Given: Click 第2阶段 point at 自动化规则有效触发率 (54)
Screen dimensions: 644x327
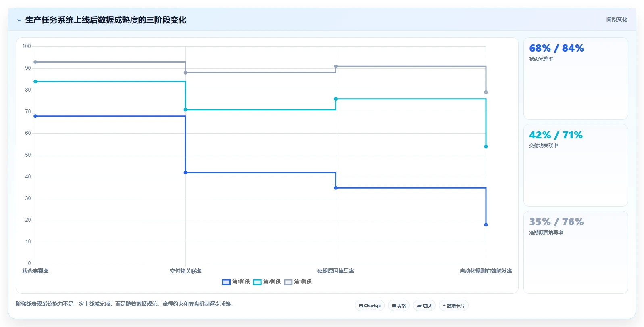Looking at the screenshot, I should (x=486, y=147).
